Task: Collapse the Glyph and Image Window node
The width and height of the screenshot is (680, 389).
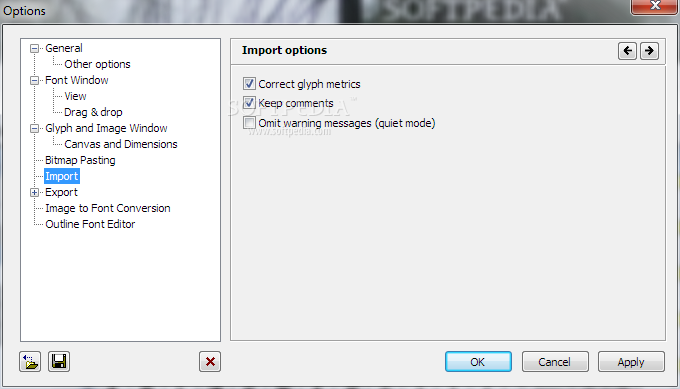Action: click(x=34, y=128)
